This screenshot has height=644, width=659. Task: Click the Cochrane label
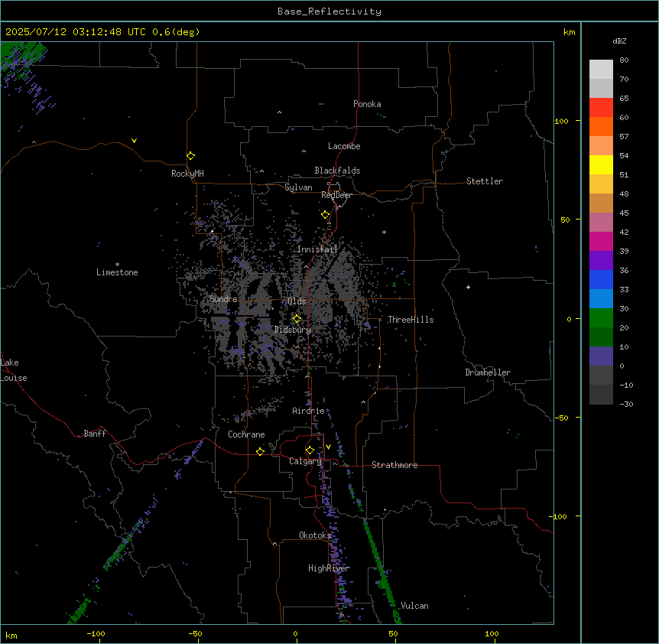(246, 434)
